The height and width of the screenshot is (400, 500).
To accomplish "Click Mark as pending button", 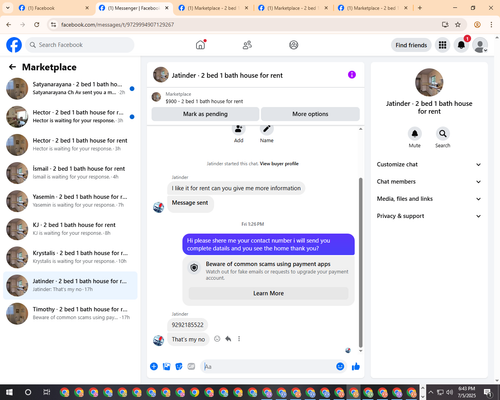I will click(x=205, y=114).
